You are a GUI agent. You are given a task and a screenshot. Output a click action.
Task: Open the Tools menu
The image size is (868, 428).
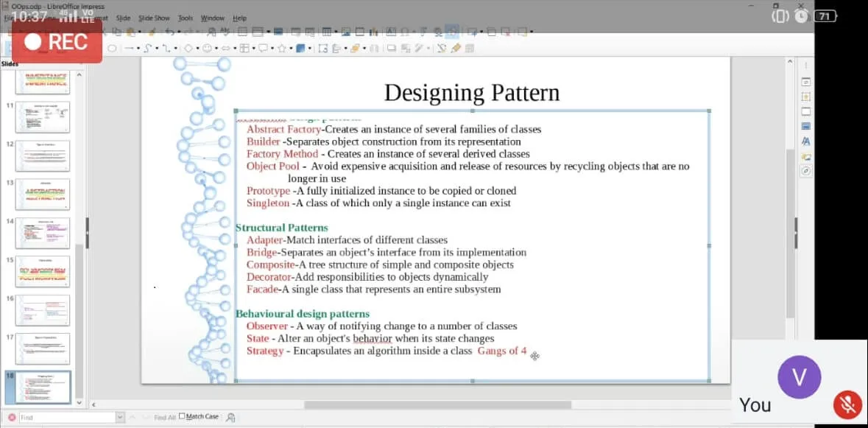pos(186,18)
